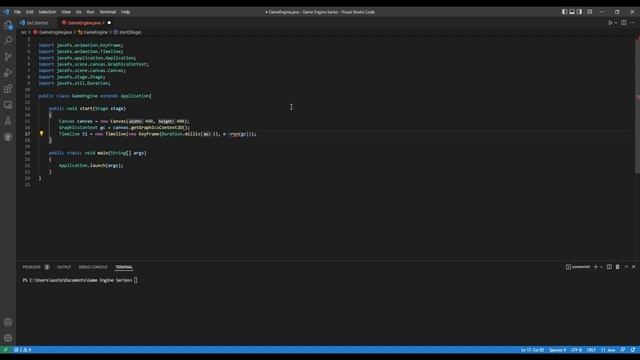Open the Run dropdown arrow beside play button

(616, 23)
